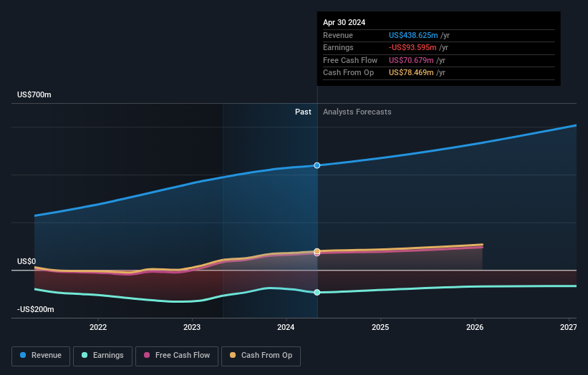Screen dimensions: 588x375
Task: Click the Apr 30 2024 tooltip date
Action: tap(344, 22)
